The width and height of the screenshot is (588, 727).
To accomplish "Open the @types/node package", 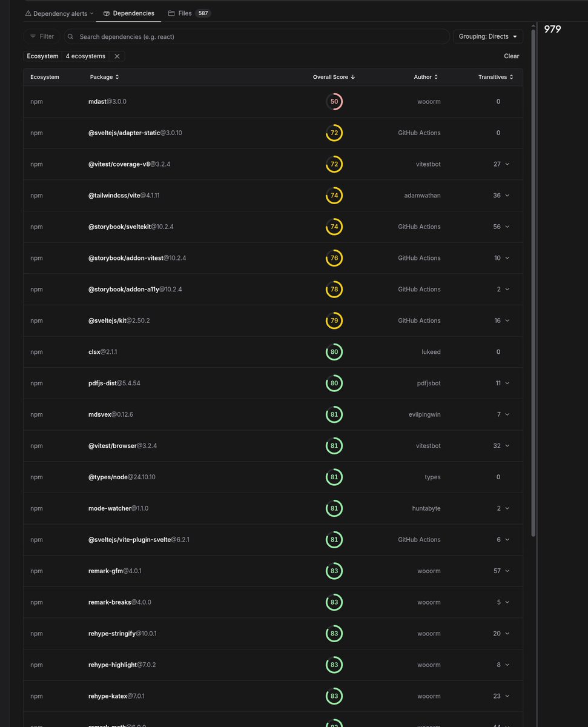I will pyautogui.click(x=122, y=477).
